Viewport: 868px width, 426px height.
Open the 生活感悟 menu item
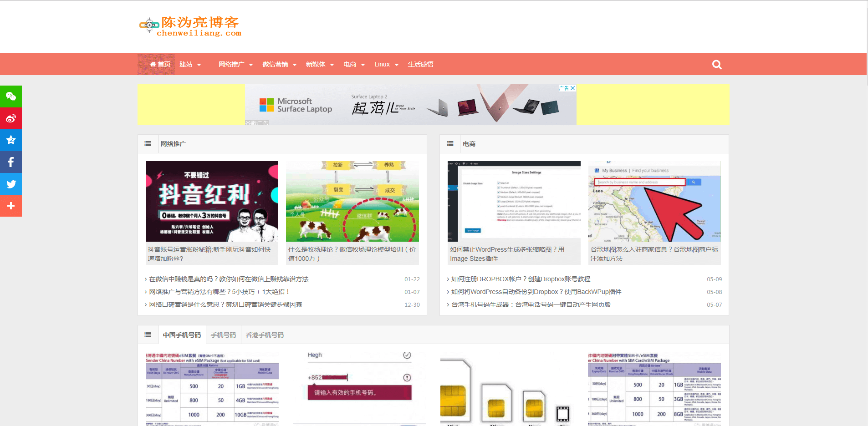point(420,64)
